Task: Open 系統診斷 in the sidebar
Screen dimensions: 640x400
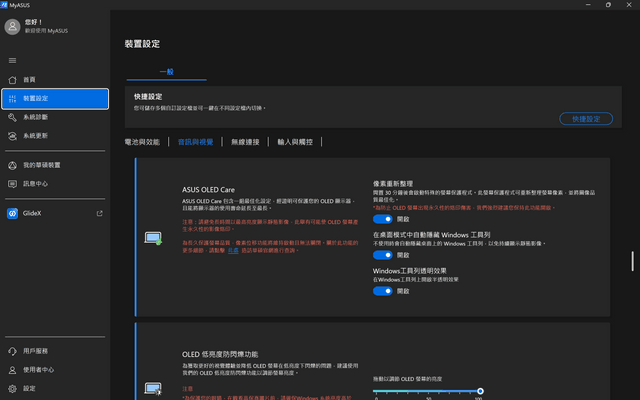Action: point(55,117)
